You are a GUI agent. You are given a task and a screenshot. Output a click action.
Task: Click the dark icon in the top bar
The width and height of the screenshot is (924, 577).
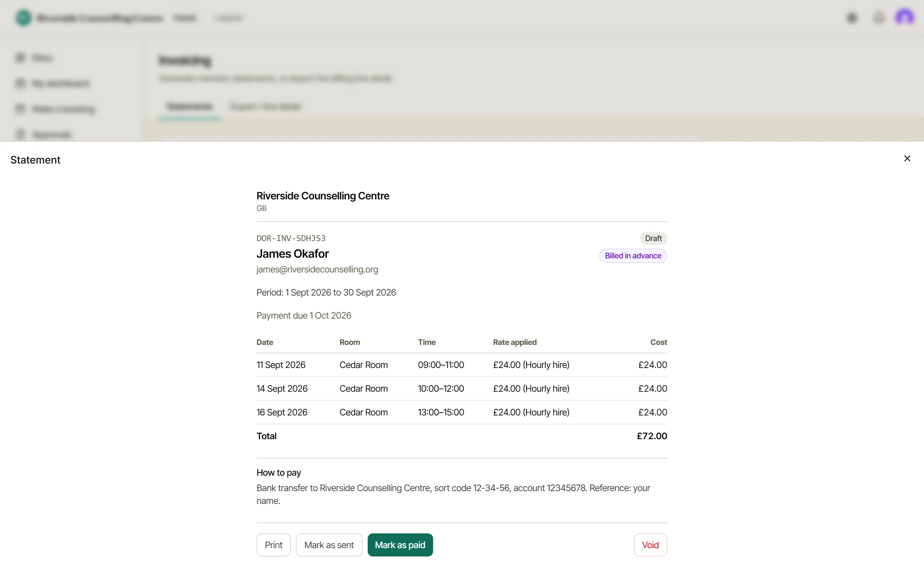click(852, 18)
